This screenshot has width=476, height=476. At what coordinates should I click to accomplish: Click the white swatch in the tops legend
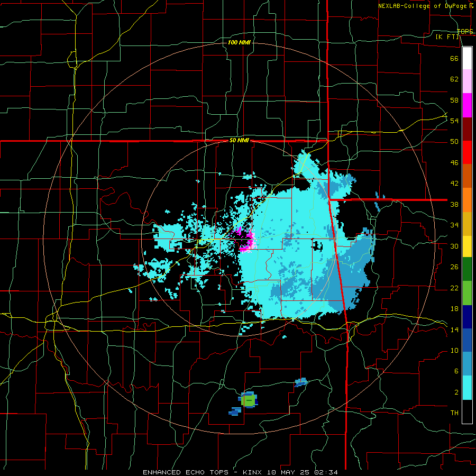[467, 58]
